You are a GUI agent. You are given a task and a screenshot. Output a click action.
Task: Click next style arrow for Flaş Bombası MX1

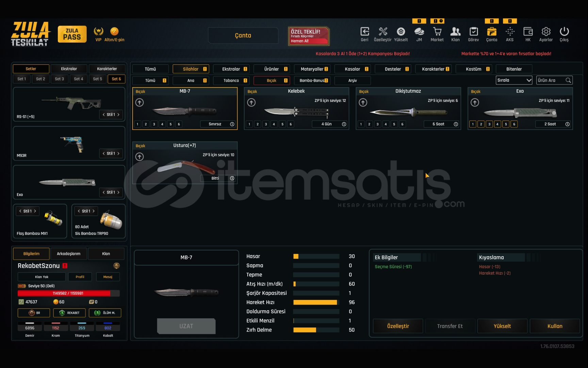(x=35, y=211)
